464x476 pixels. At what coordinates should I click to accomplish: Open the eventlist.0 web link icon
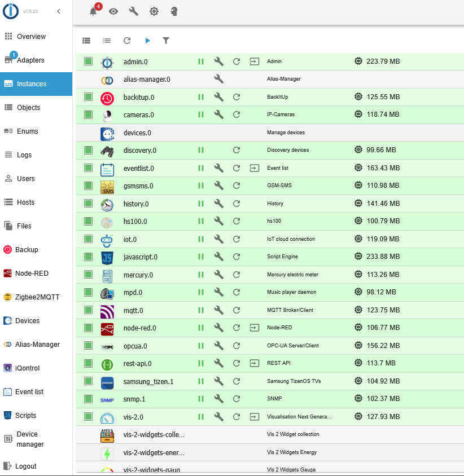pos(255,168)
